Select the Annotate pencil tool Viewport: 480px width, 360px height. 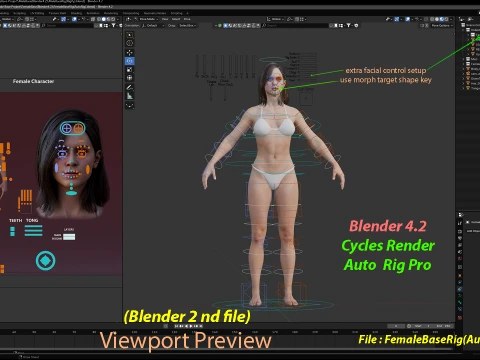(x=130, y=87)
